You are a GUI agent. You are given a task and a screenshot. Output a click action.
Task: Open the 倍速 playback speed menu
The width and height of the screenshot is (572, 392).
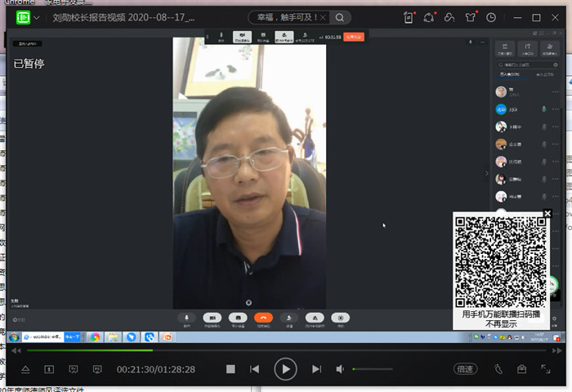tap(465, 369)
